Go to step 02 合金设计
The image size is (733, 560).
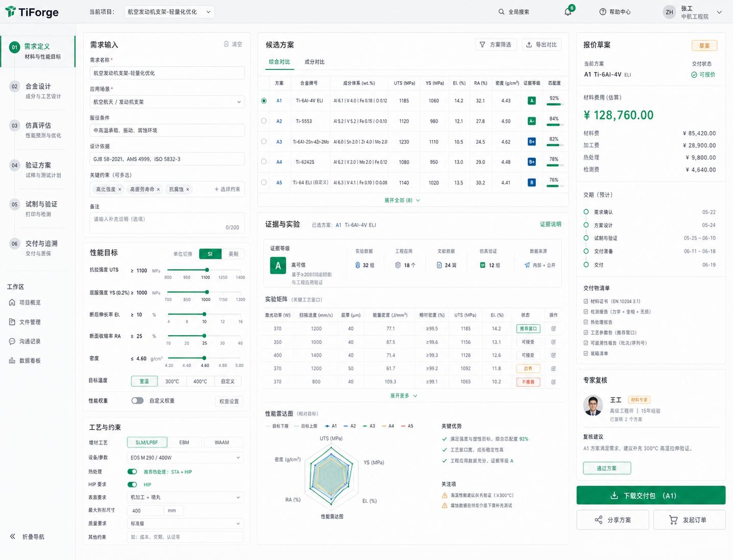(x=38, y=90)
